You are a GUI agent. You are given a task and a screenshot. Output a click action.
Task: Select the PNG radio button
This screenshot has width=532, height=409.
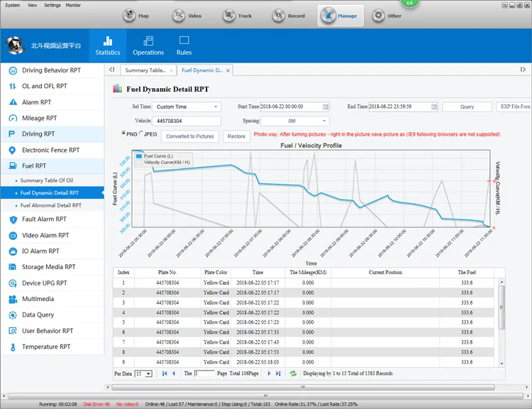[x=124, y=133]
